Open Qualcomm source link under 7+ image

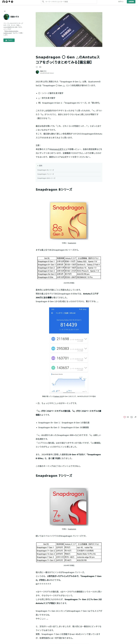[72, 529]
